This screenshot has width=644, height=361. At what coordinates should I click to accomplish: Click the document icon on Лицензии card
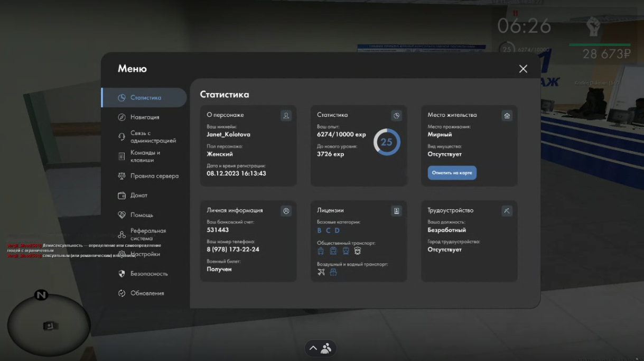tap(397, 211)
